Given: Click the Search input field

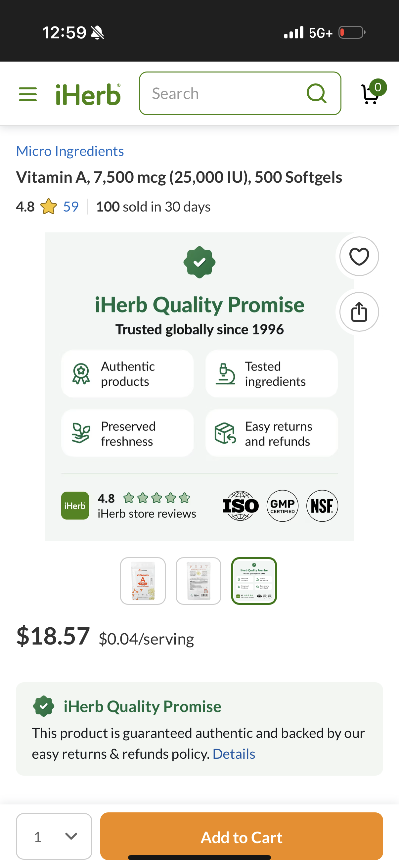Looking at the screenshot, I should (240, 93).
